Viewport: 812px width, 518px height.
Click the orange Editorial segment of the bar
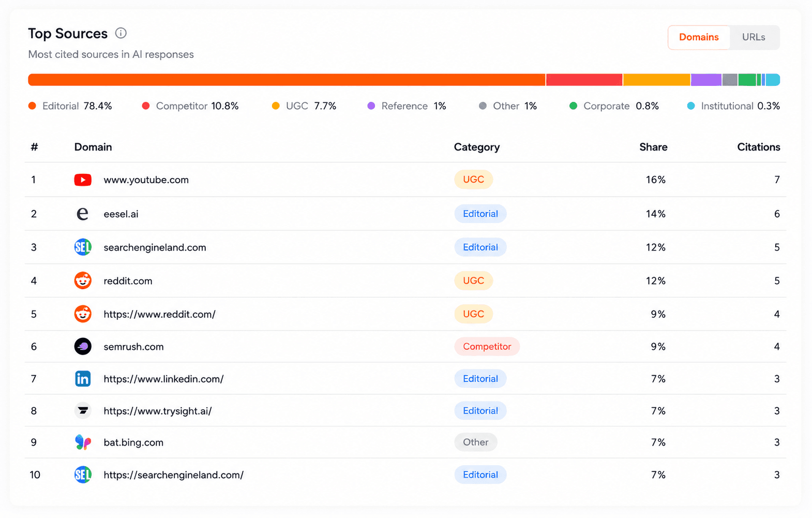click(x=287, y=80)
